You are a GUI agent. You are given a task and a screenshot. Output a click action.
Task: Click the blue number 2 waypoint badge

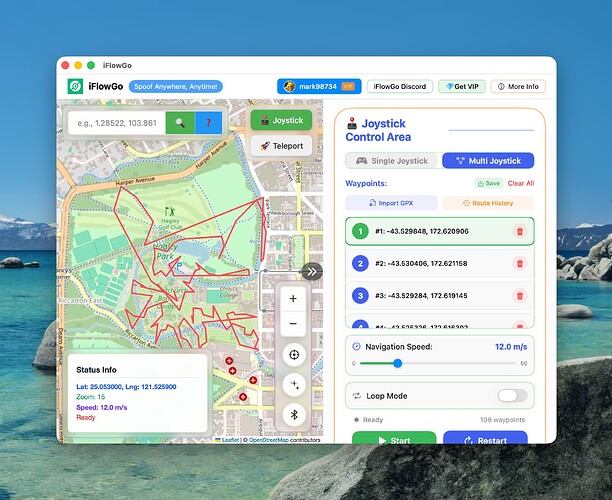[360, 263]
